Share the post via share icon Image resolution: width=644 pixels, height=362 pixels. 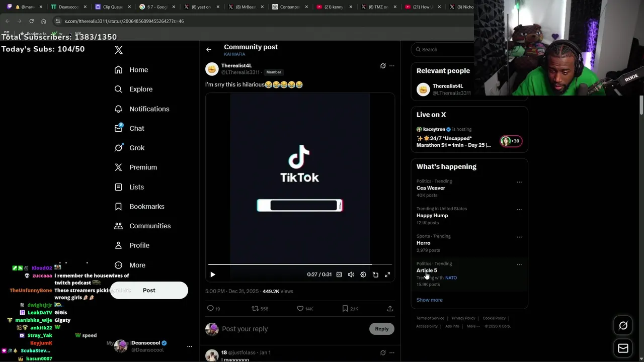(390, 309)
